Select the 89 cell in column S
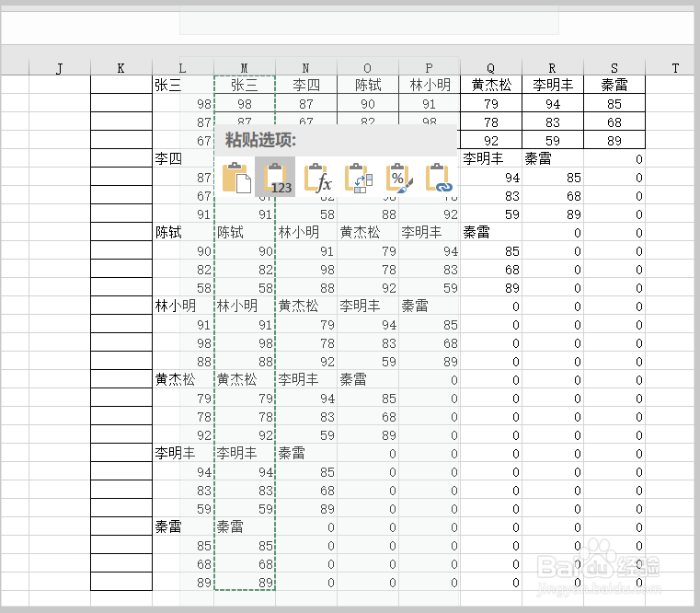This screenshot has width=700, height=613. click(x=614, y=140)
